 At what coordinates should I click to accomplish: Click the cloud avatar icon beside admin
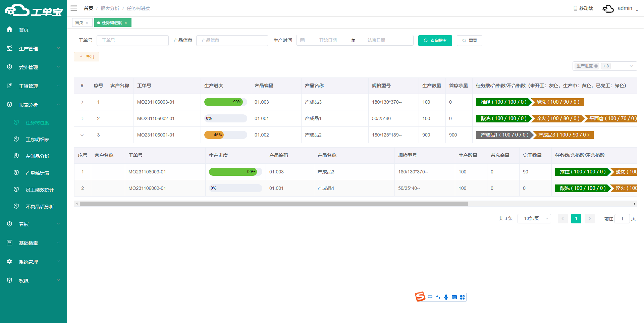(x=608, y=9)
